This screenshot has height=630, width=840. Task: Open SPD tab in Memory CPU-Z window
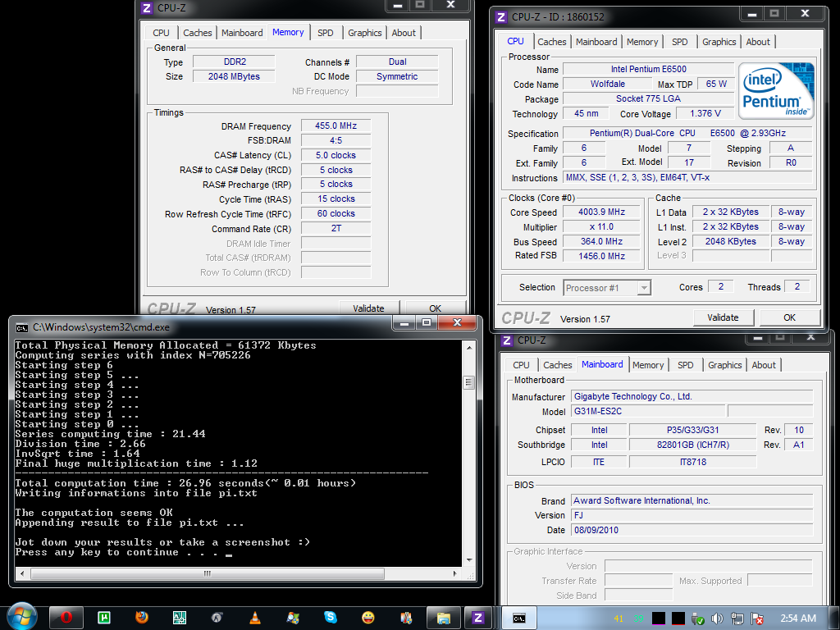point(325,33)
